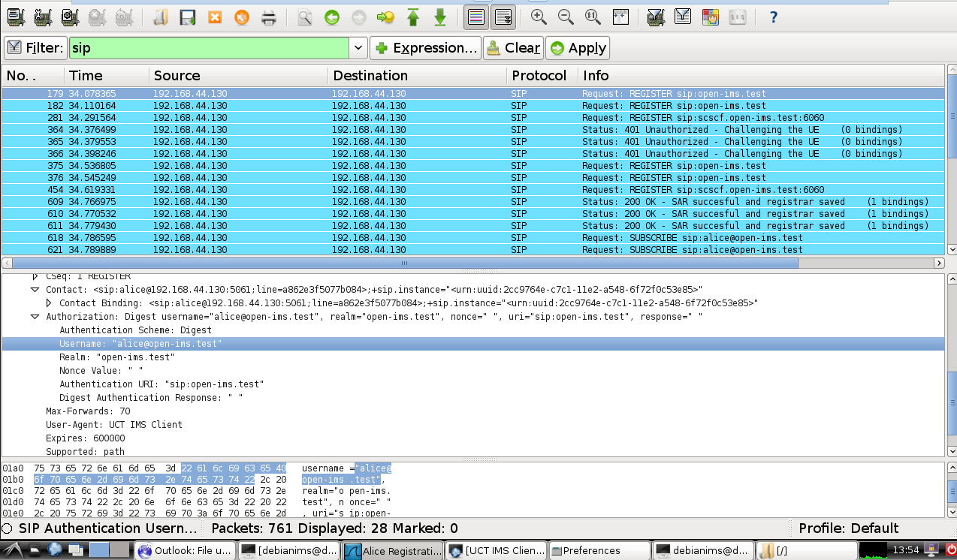
Task: Click into the filter text field
Action: [x=210, y=48]
